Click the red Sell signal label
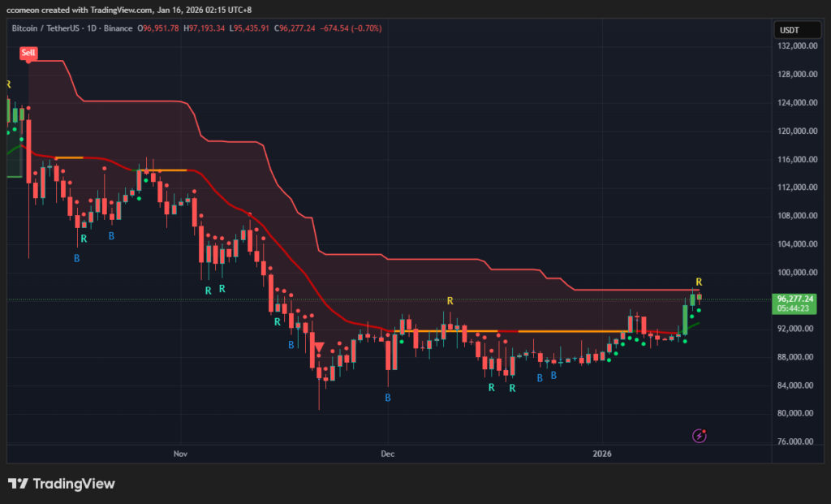This screenshot has height=504, width=831. (x=28, y=53)
